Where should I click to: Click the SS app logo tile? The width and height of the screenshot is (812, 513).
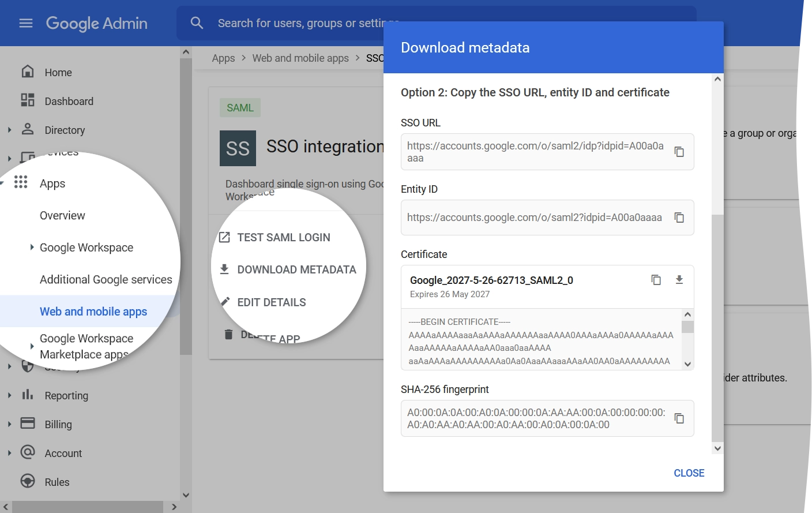click(x=238, y=148)
